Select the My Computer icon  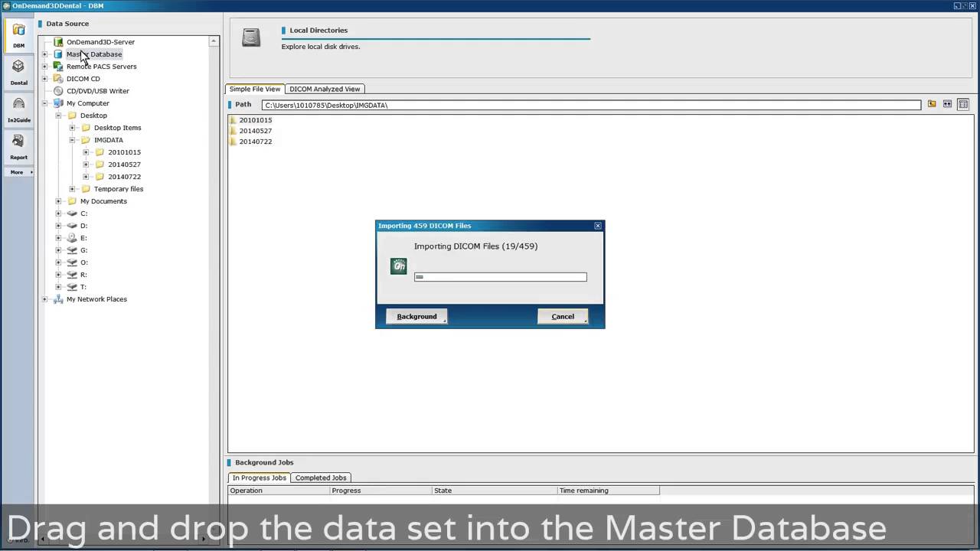58,103
